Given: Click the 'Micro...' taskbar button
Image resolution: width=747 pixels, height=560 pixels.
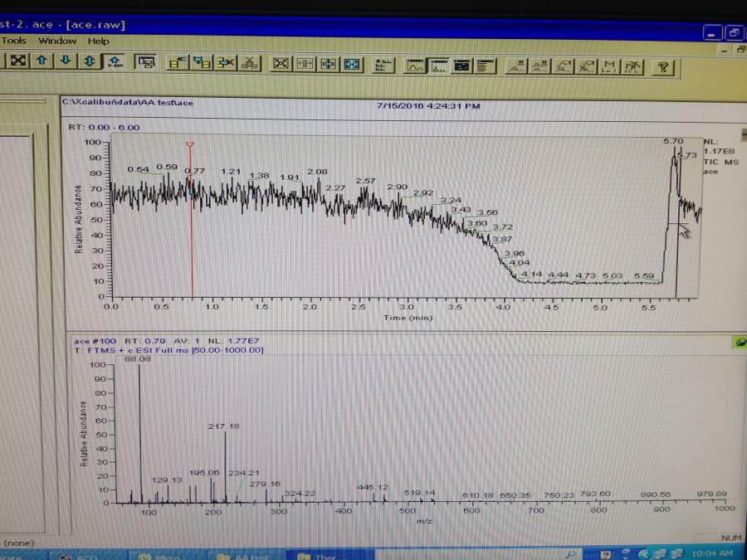Looking at the screenshot, I should (167, 556).
